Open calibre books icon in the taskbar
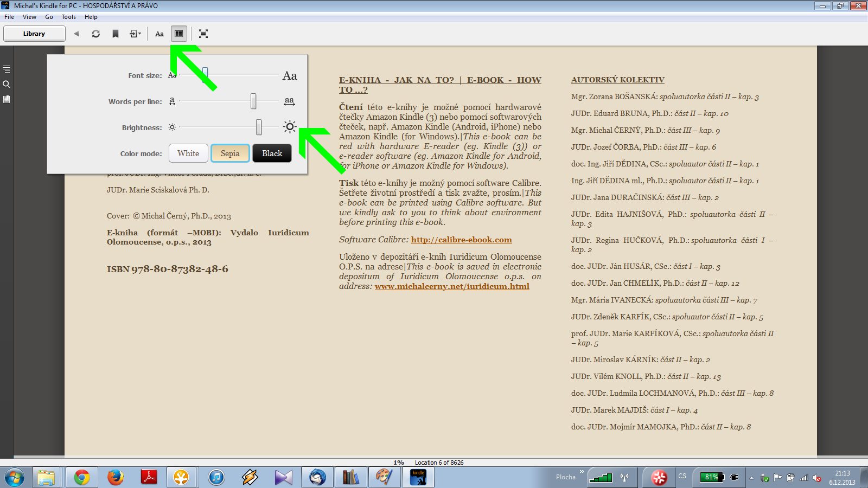 click(x=351, y=477)
